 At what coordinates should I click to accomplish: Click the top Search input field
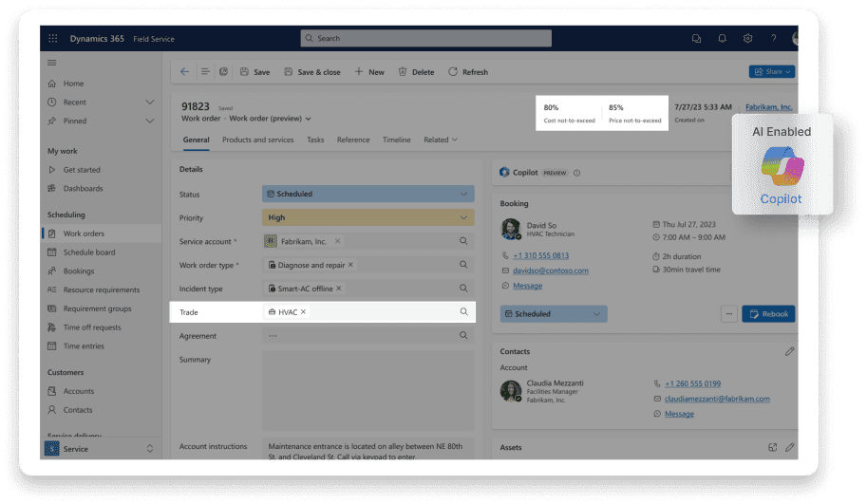click(x=425, y=39)
